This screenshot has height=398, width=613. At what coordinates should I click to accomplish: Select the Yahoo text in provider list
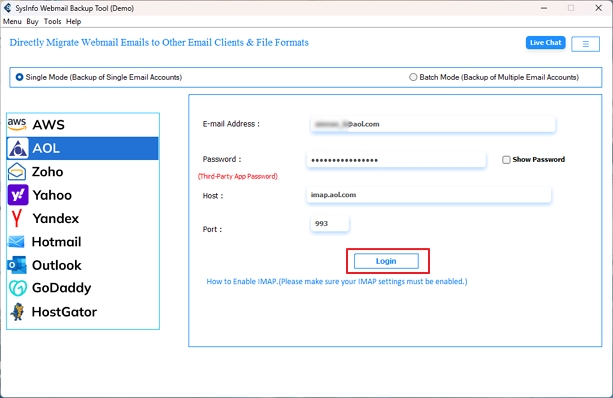coord(52,195)
